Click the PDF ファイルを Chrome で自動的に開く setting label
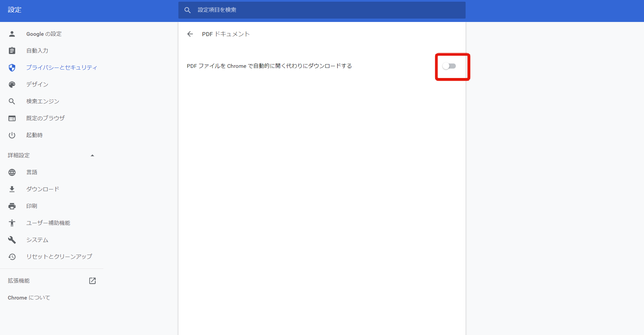Viewport: 644px width, 335px height. click(x=269, y=66)
